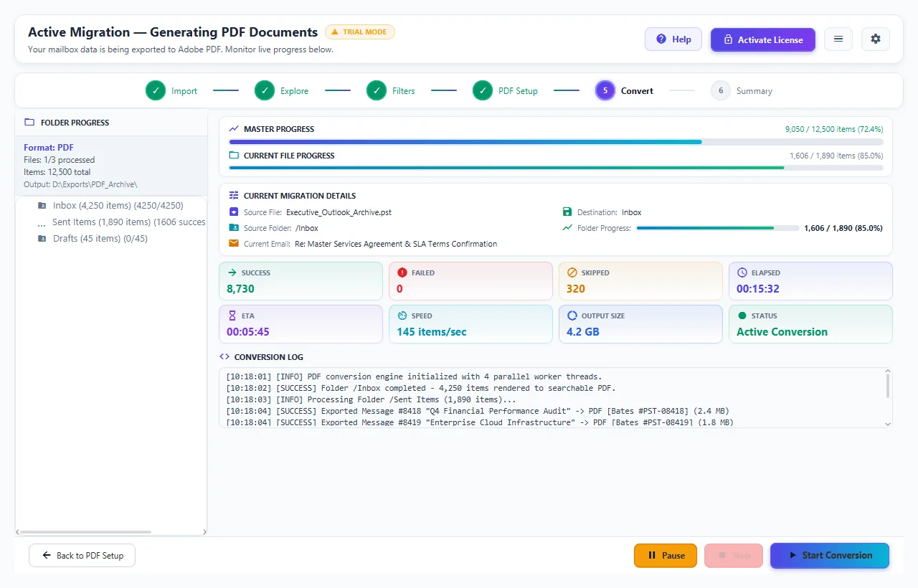Go to the Explore step
Image resolution: width=918 pixels, height=588 pixels.
282,91
